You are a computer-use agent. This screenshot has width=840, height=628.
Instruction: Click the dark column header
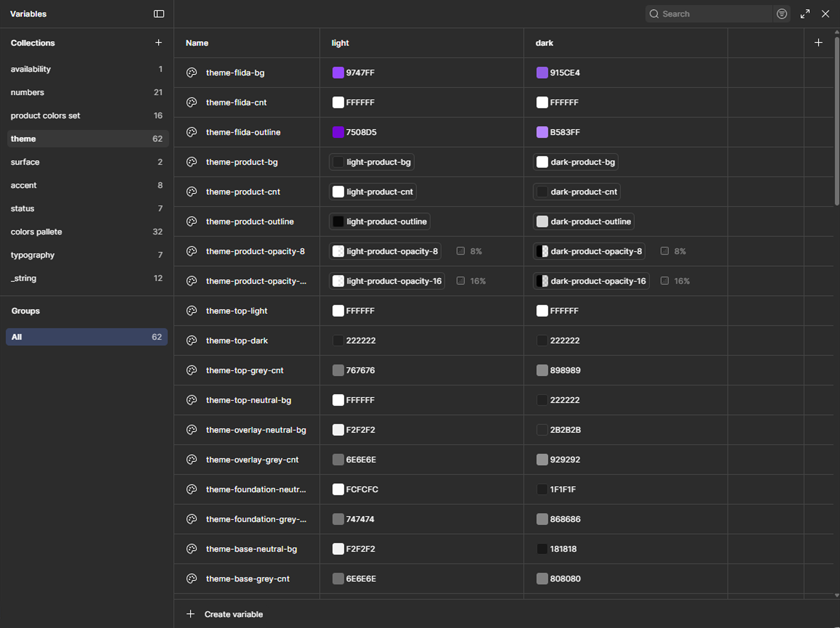[x=544, y=43]
